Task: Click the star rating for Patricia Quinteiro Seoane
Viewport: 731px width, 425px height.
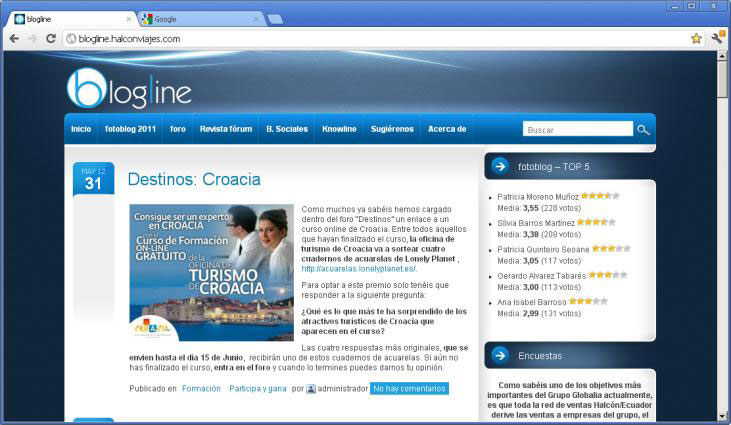Action: 611,248
